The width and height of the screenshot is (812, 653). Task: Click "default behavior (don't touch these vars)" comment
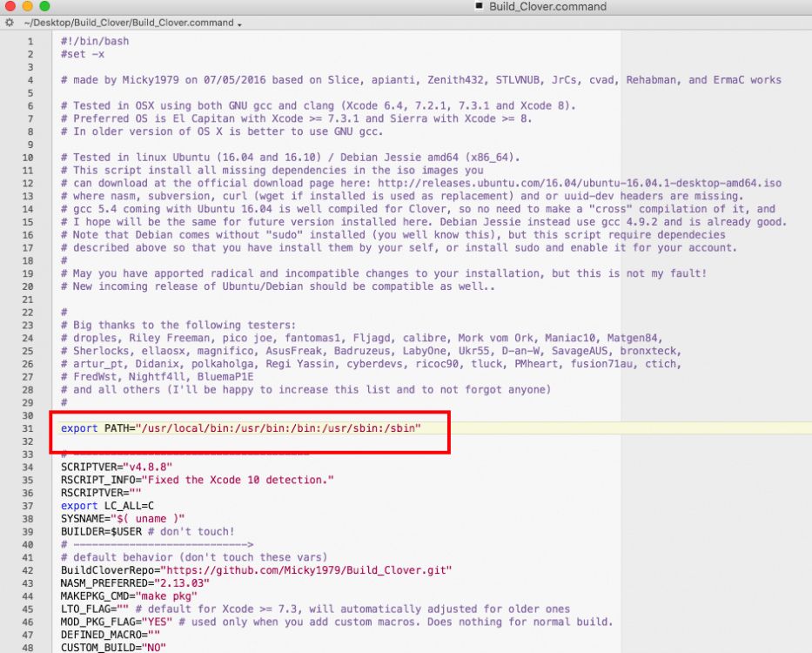pos(194,557)
